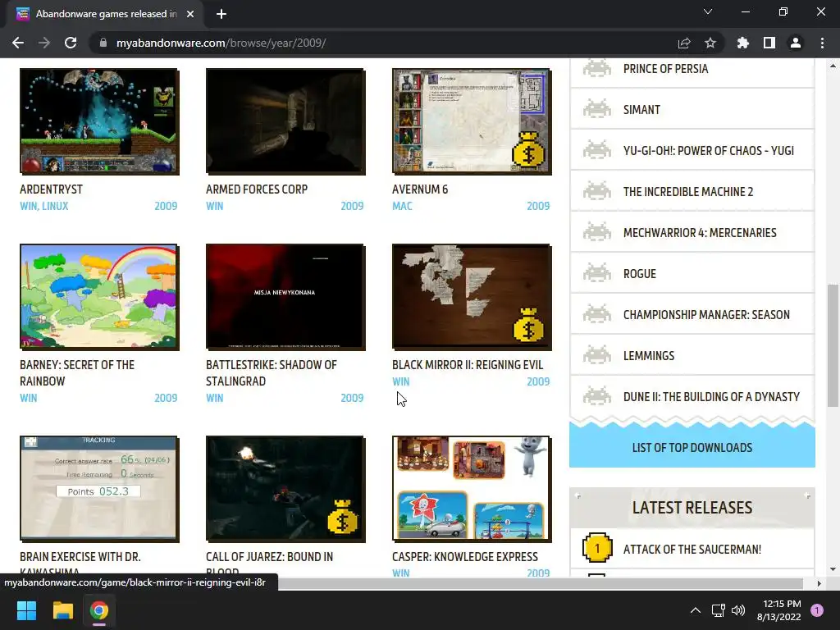Open Barney Secret of the Rainbow thumbnail
The image size is (840, 630).
(x=99, y=297)
